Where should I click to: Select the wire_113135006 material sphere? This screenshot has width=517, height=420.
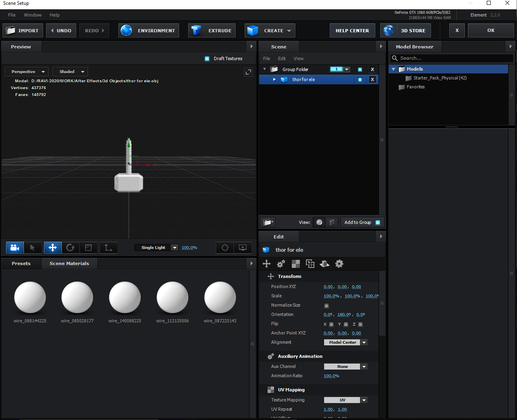pos(172,297)
